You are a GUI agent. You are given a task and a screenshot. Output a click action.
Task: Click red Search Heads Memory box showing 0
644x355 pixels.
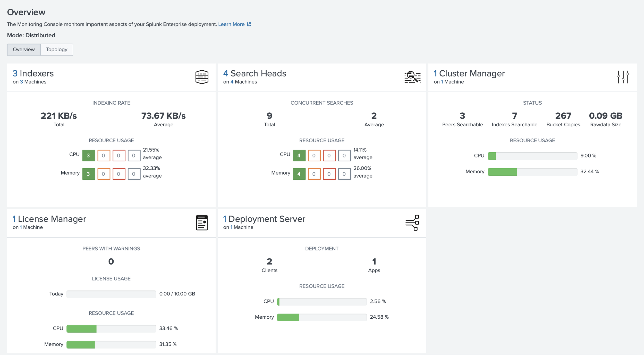(x=329, y=174)
